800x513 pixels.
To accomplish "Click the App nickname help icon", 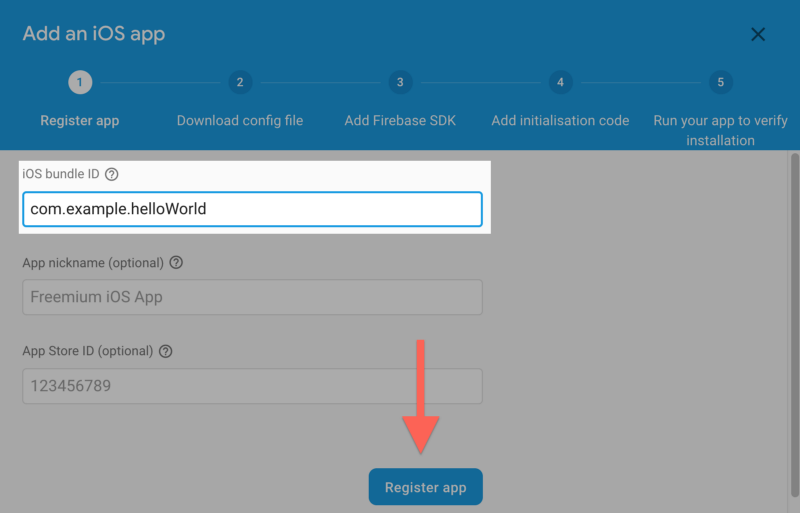I will click(176, 262).
